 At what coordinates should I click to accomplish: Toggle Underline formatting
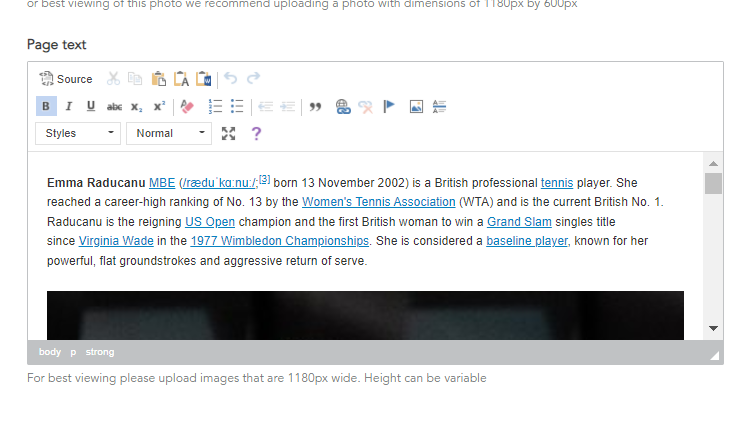tap(91, 106)
